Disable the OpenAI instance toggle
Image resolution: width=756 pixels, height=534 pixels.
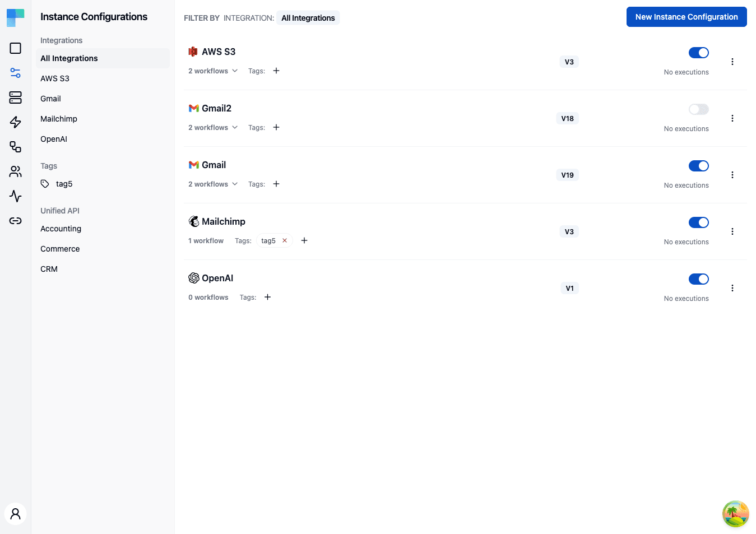pos(699,279)
